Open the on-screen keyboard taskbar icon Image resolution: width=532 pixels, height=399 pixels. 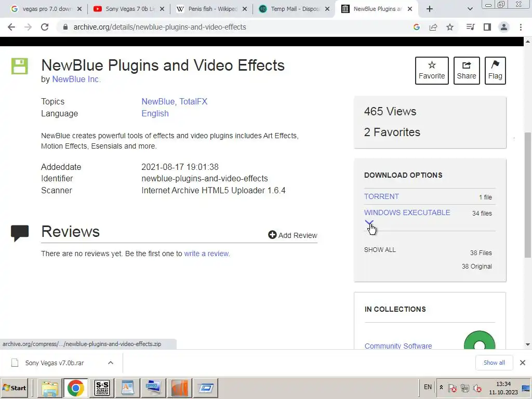pos(153,388)
